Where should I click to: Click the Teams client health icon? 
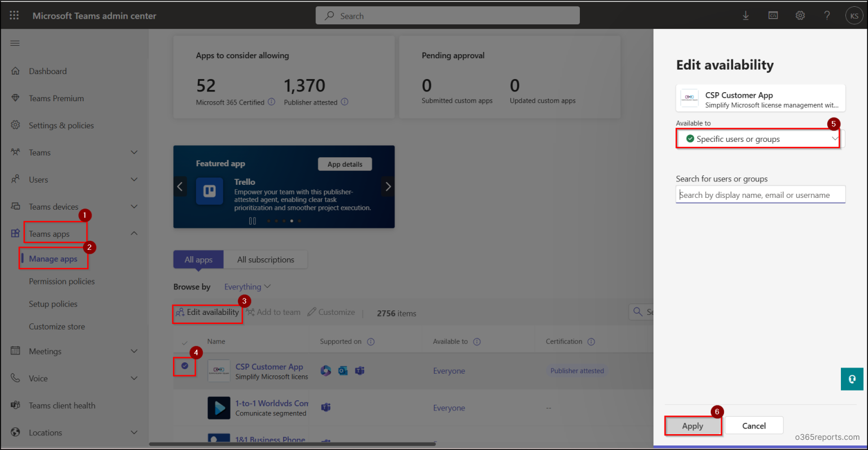pos(15,405)
